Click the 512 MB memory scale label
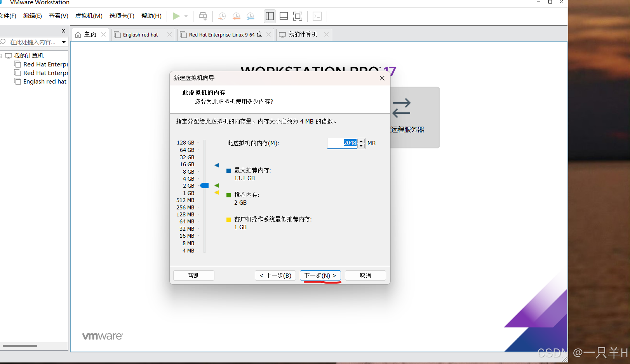630x364 pixels. [185, 200]
